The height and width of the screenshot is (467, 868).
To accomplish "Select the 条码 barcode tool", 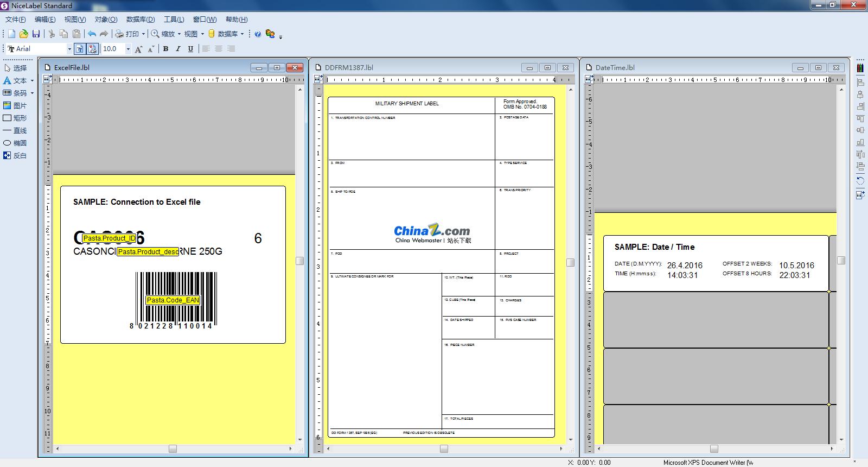I will (15, 93).
